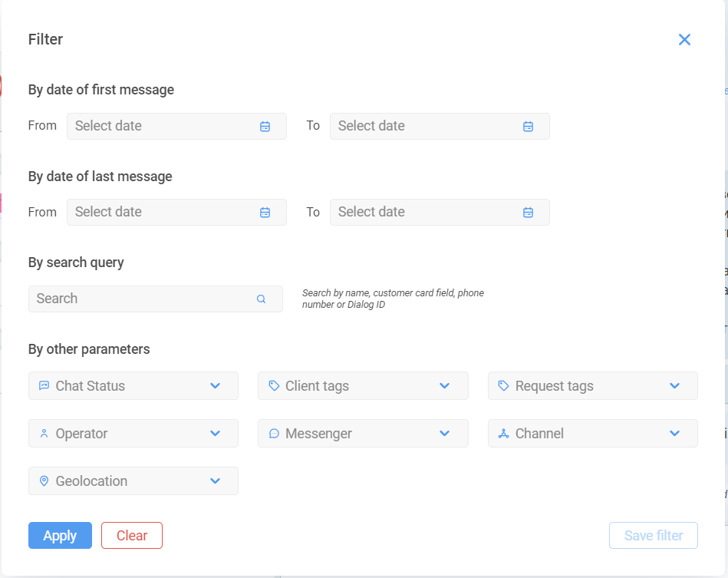The width and height of the screenshot is (728, 578).
Task: Open calendar for first message From date
Action: [265, 127]
